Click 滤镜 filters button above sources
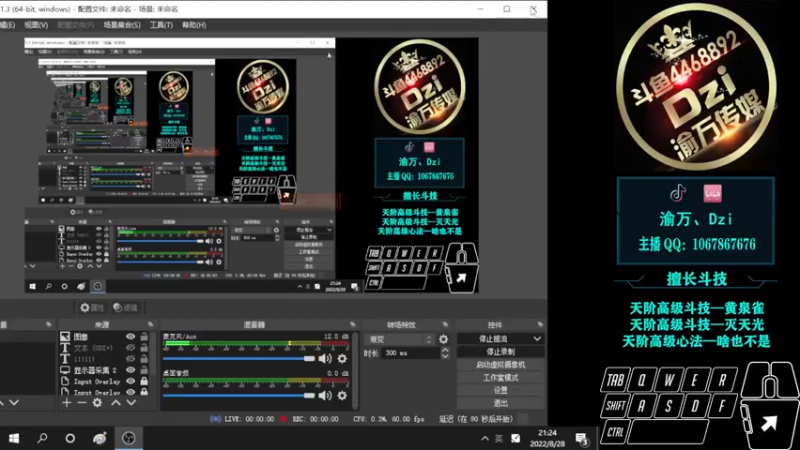The image size is (800, 450). point(126,308)
